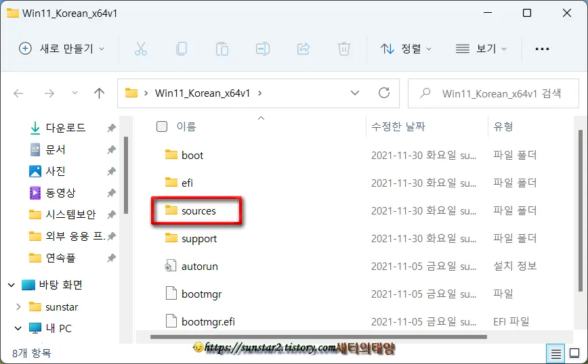The width and height of the screenshot is (588, 364).
Task: Collapse the 바탕 화면 tree node
Action: click(12, 285)
